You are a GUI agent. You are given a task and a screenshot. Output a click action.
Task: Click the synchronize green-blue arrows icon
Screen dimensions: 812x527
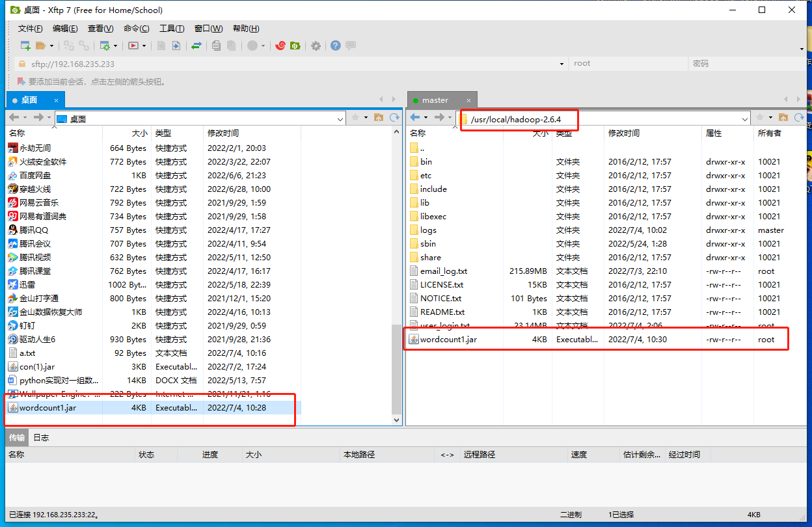(196, 46)
